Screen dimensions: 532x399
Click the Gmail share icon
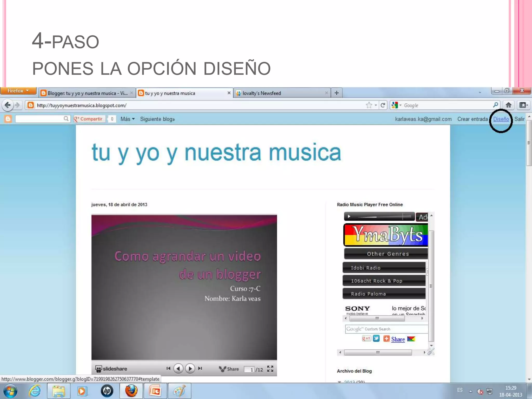pyautogui.click(x=411, y=339)
